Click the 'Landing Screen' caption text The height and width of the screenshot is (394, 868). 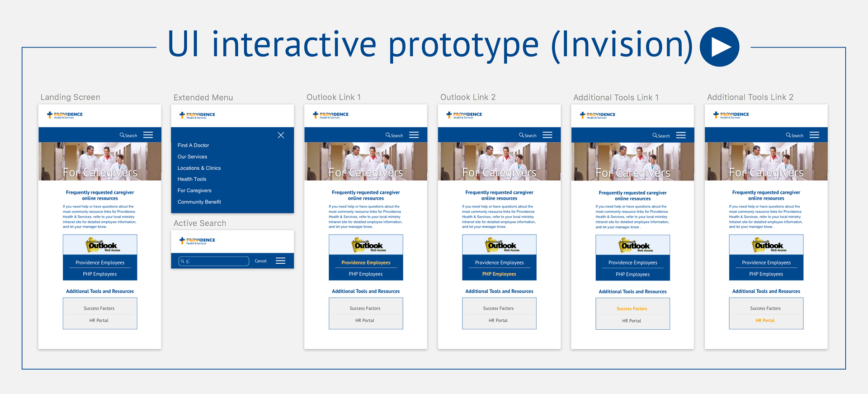coord(70,97)
